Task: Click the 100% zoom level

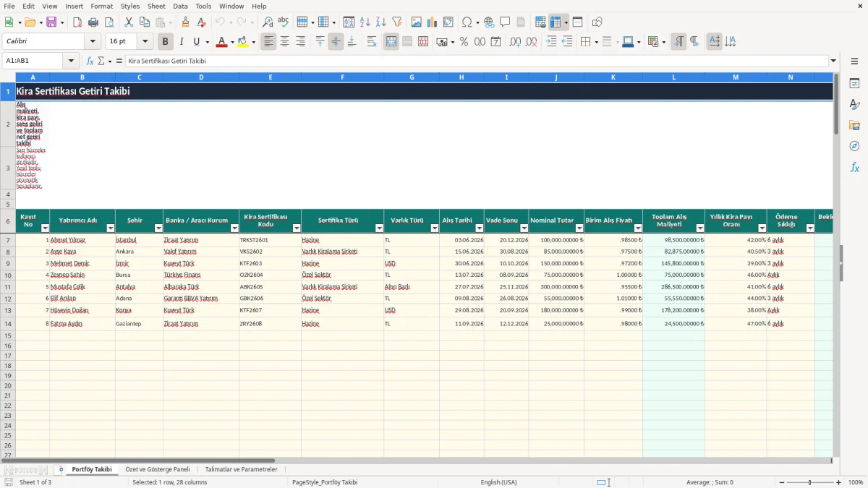Action: (x=856, y=482)
